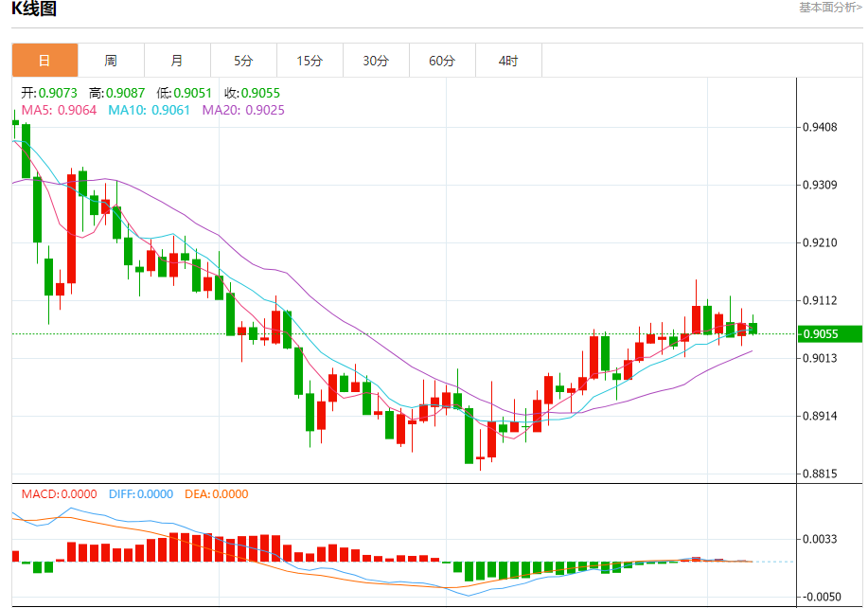Click the MA5: 0.9064 label
This screenshot has height=608, width=868.
(60, 110)
